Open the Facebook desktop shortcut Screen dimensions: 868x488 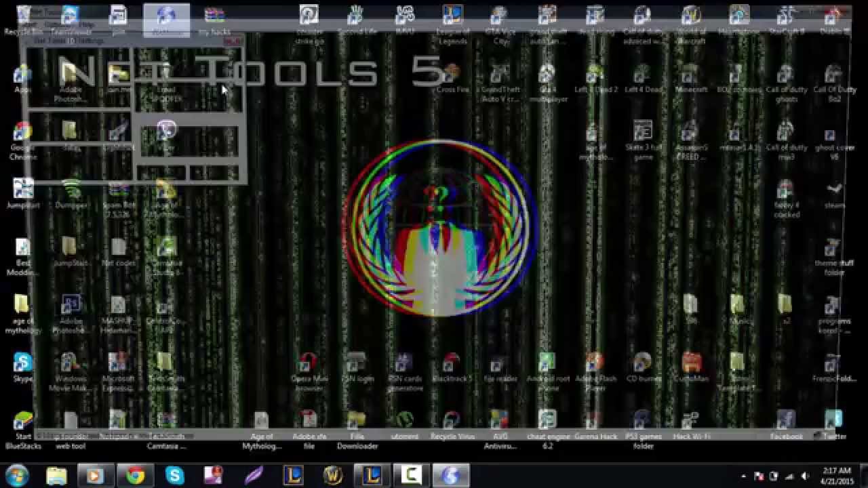coord(787,426)
